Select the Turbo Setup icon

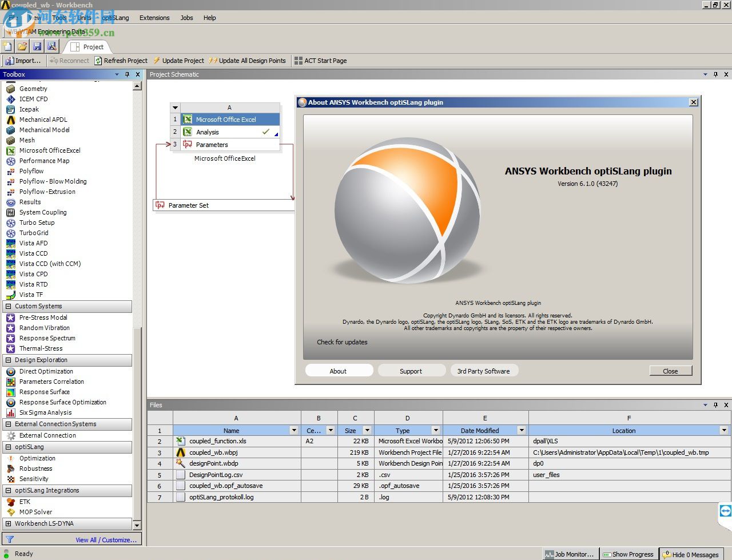tap(11, 223)
